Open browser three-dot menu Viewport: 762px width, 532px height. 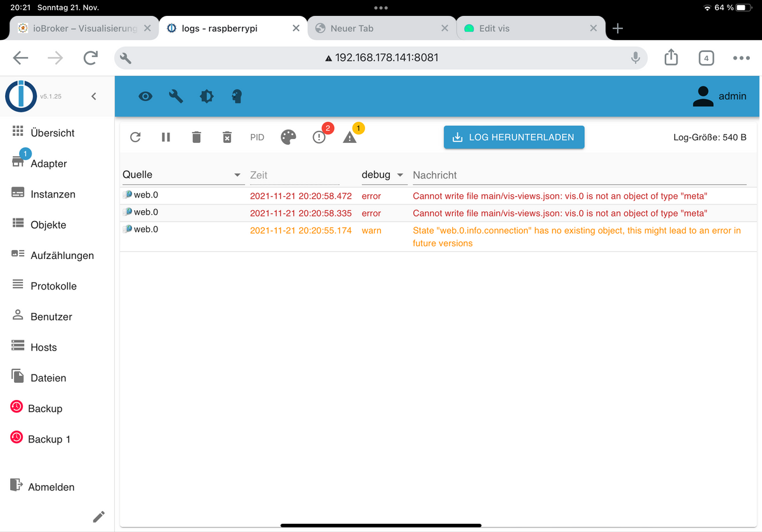click(x=741, y=58)
